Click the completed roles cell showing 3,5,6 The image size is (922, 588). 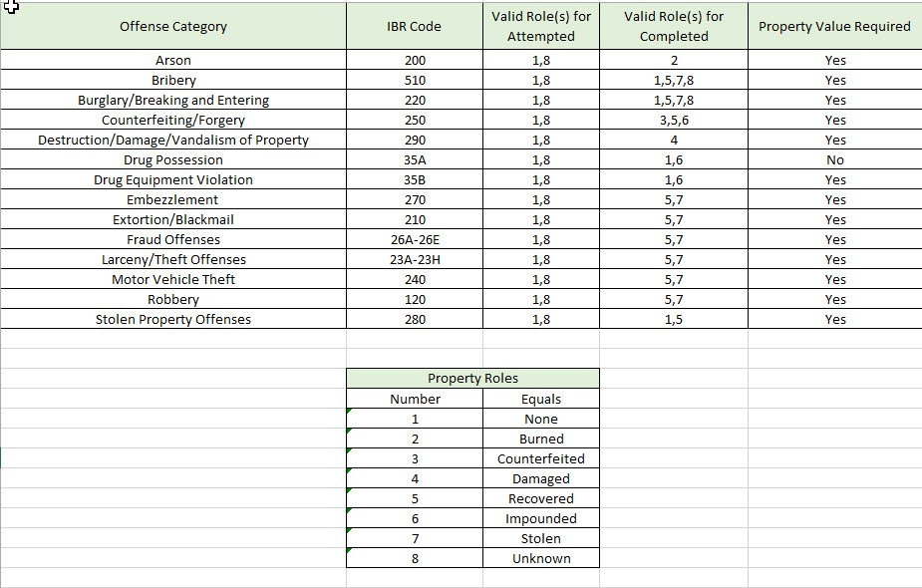click(674, 121)
